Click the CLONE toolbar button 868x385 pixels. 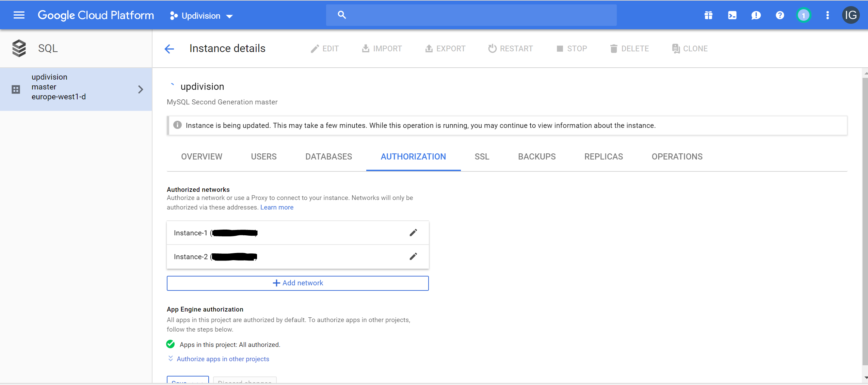[690, 49]
